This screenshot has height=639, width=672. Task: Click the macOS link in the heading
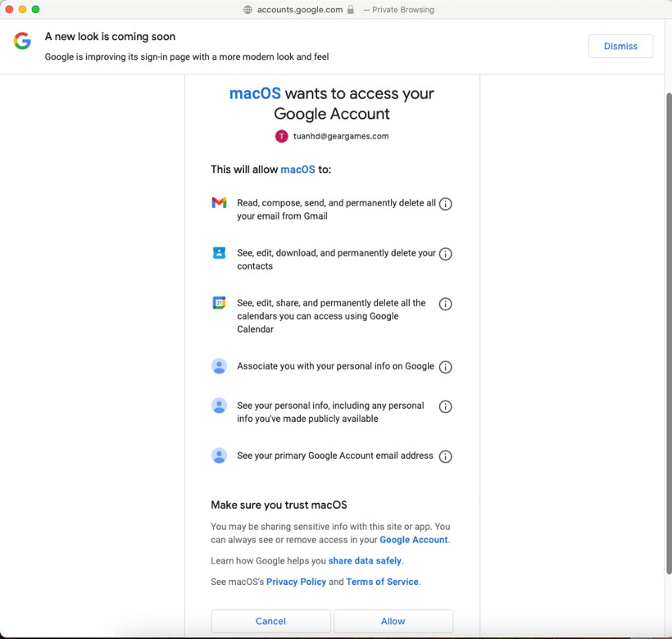coord(255,93)
